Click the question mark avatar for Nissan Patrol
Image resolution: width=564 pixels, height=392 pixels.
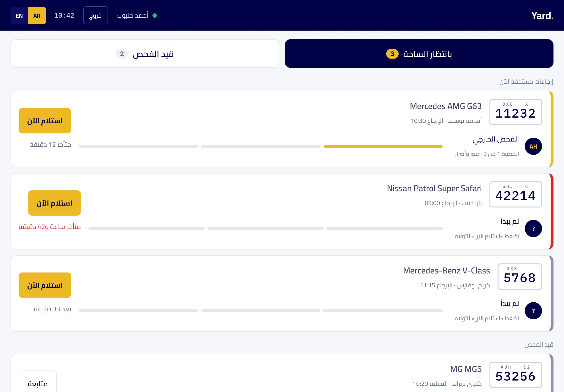click(x=533, y=229)
